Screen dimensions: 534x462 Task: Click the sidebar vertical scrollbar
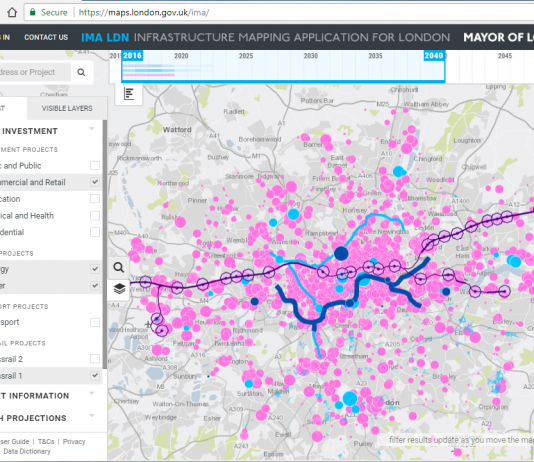coord(105,244)
